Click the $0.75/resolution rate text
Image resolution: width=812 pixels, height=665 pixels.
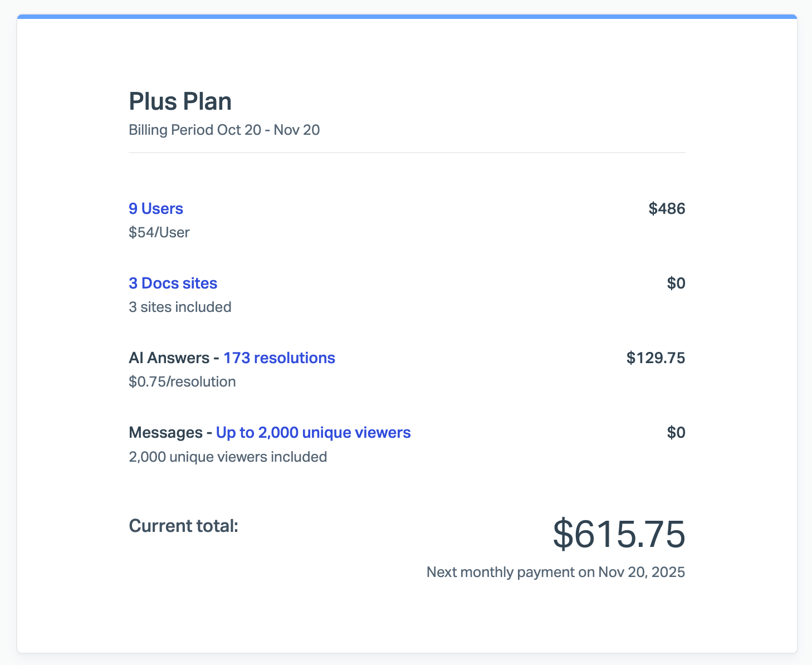point(182,382)
